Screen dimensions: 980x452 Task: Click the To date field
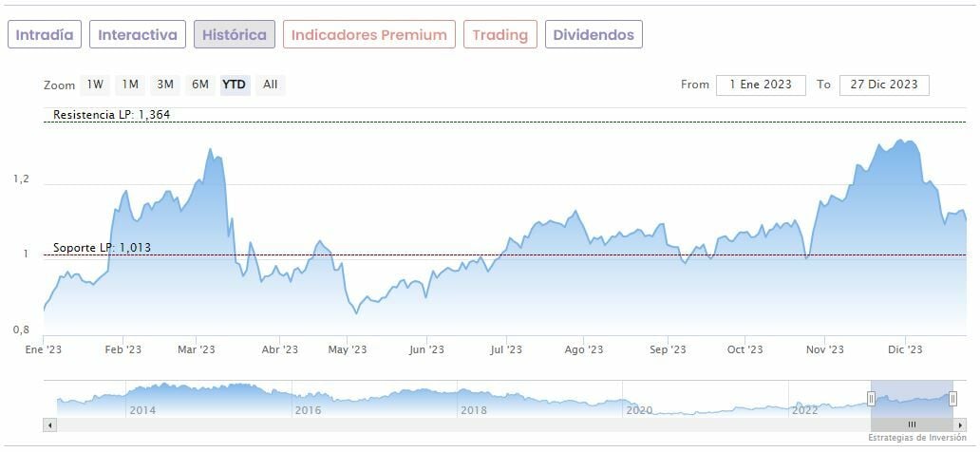884,85
